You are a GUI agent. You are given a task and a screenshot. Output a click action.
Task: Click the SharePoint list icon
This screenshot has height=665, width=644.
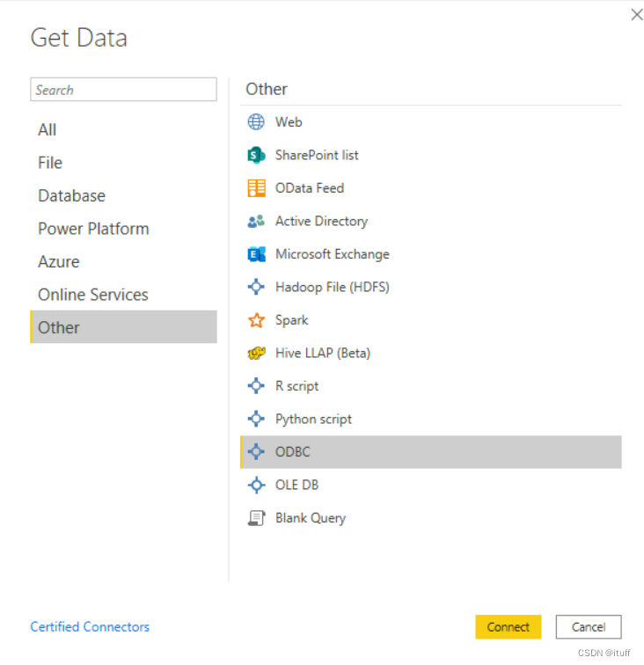click(256, 155)
